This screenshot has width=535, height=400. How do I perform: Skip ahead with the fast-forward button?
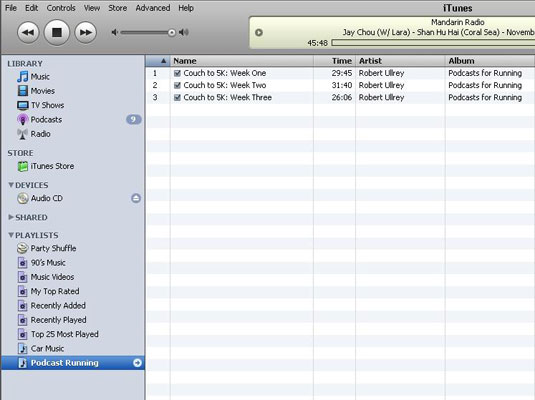coord(85,32)
